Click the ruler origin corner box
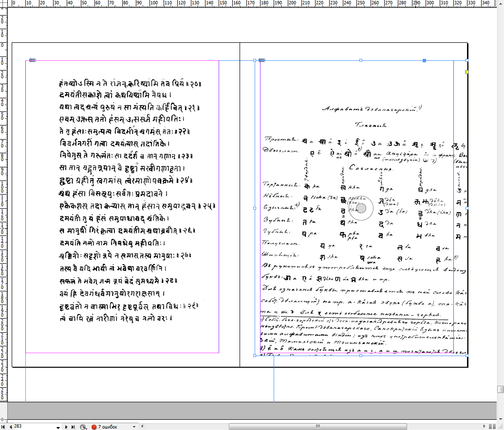The width and height of the screenshot is (504, 430). 3,3
